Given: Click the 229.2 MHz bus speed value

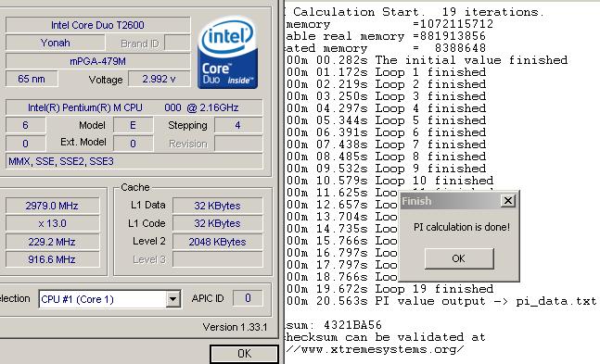Looking at the screenshot, I should point(52,242).
